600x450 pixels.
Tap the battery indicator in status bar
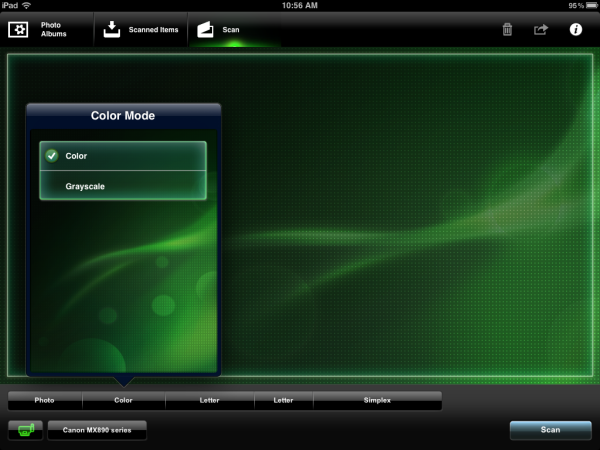point(589,5)
